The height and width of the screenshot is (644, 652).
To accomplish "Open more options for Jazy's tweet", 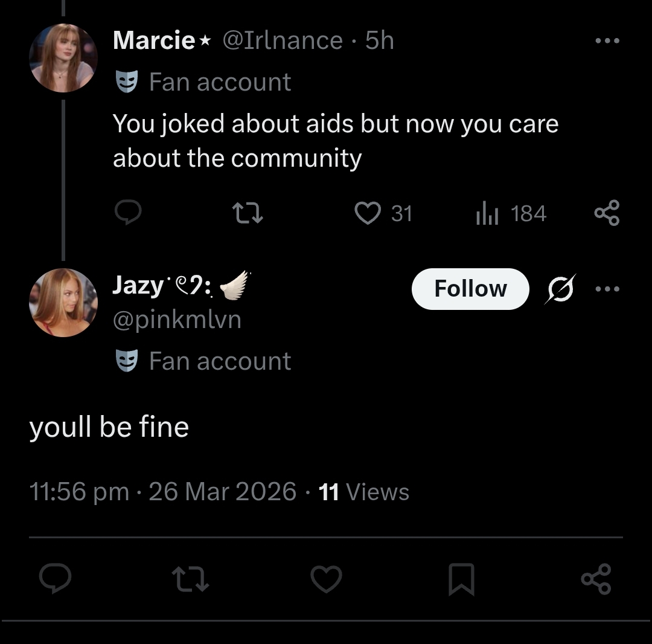I will coord(607,289).
